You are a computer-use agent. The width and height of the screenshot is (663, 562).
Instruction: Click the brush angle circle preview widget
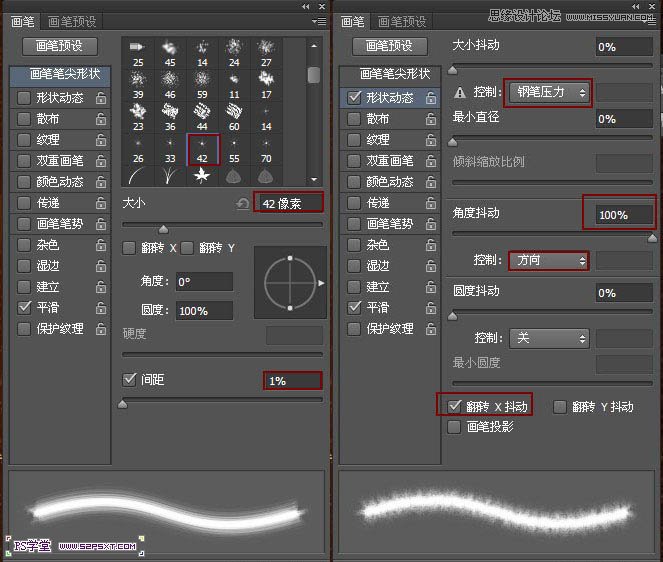tap(290, 283)
